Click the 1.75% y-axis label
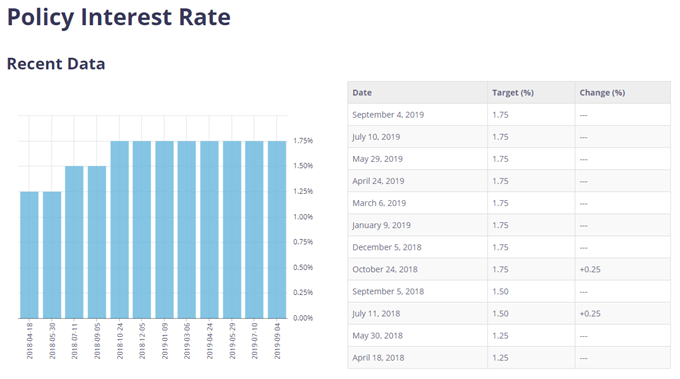Image resolution: width=680 pixels, height=379 pixels. [303, 140]
